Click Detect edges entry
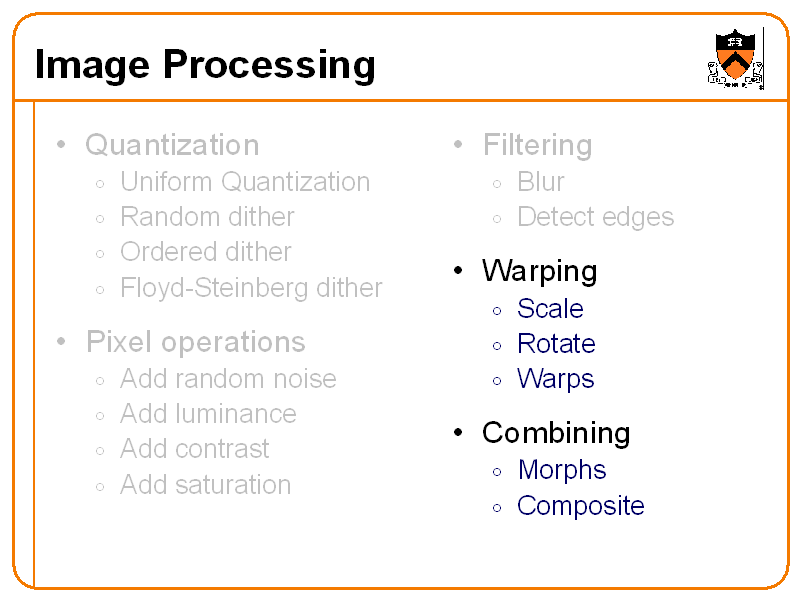Screen dimensions: 800x600 [x=595, y=217]
